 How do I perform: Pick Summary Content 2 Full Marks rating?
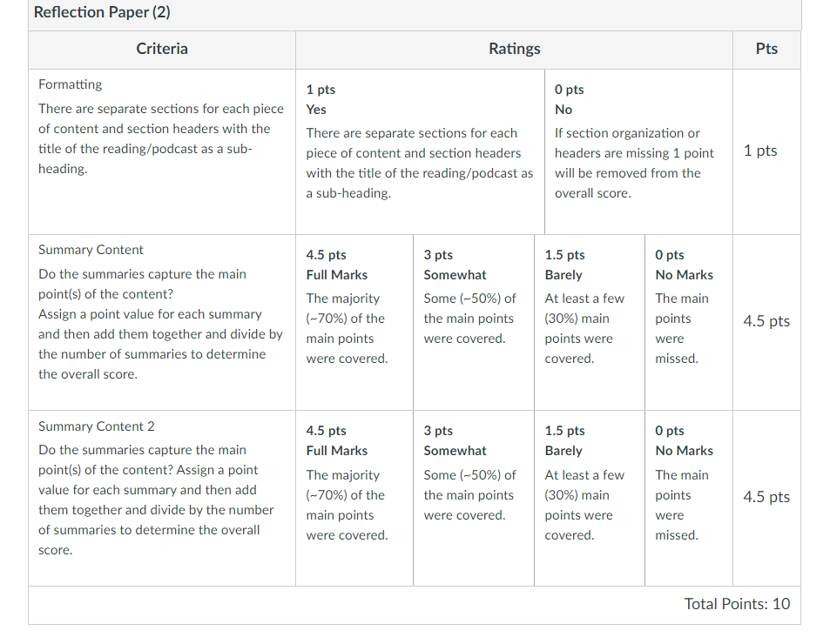pyautogui.click(x=354, y=498)
